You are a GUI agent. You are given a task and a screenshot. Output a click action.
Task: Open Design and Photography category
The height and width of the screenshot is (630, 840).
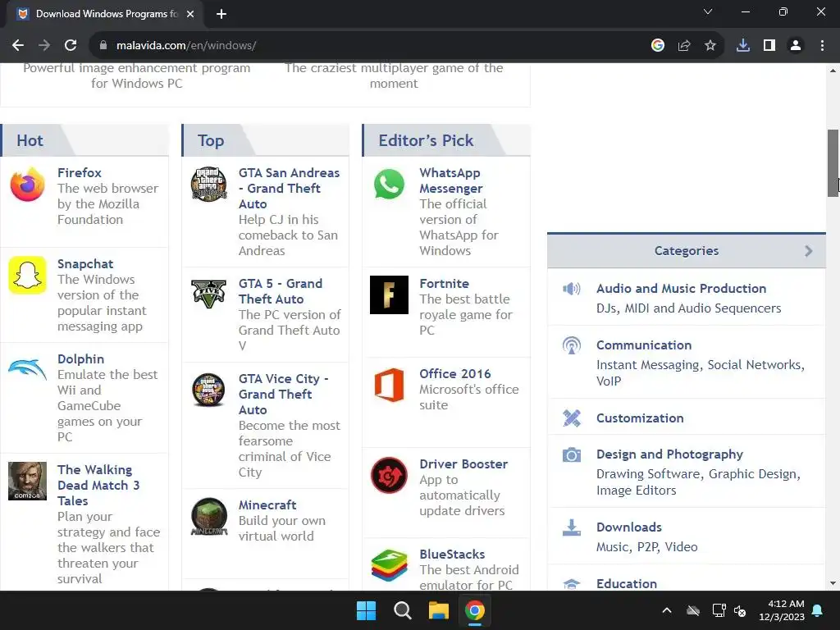[x=669, y=454]
